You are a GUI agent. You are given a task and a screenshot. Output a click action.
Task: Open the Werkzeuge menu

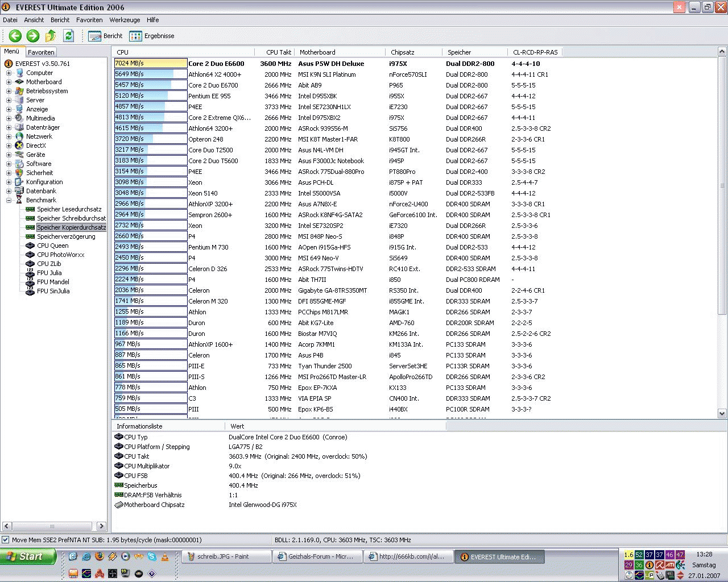(x=125, y=20)
